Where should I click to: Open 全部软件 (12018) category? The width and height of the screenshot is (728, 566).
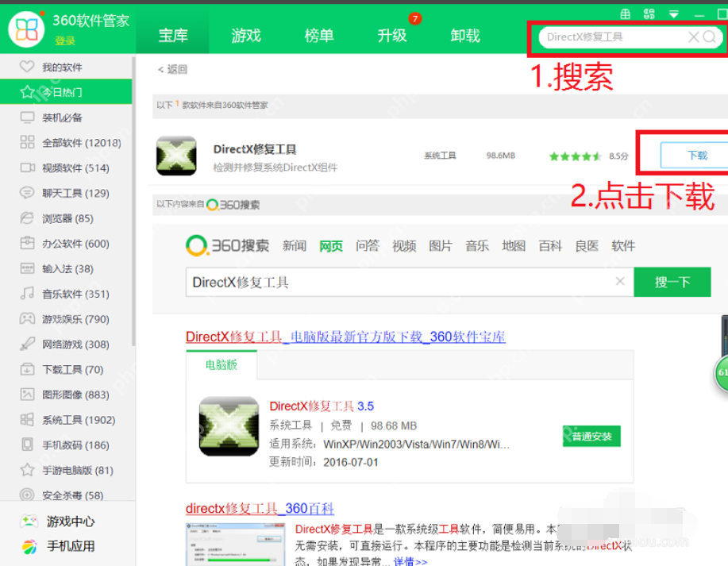click(66, 143)
